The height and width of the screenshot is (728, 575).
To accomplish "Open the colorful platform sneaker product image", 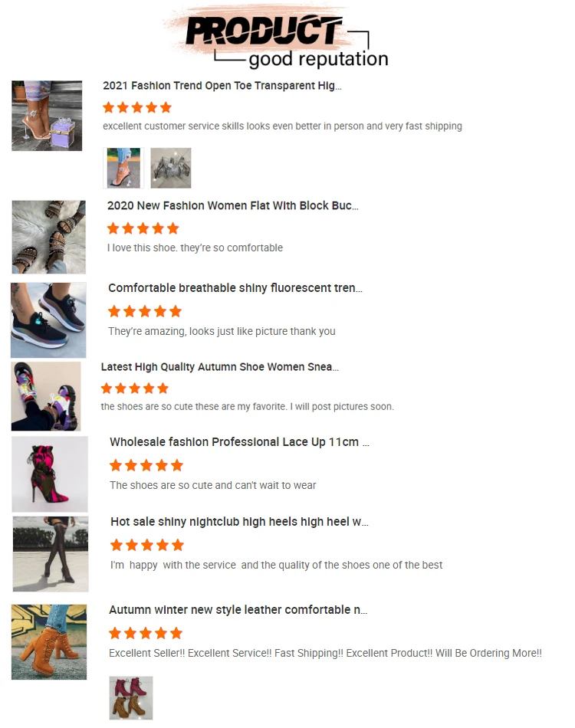I will [x=46, y=396].
